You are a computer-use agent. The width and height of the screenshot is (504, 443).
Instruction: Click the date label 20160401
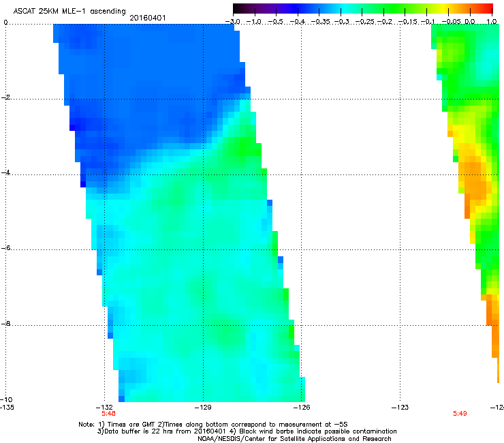(x=148, y=18)
